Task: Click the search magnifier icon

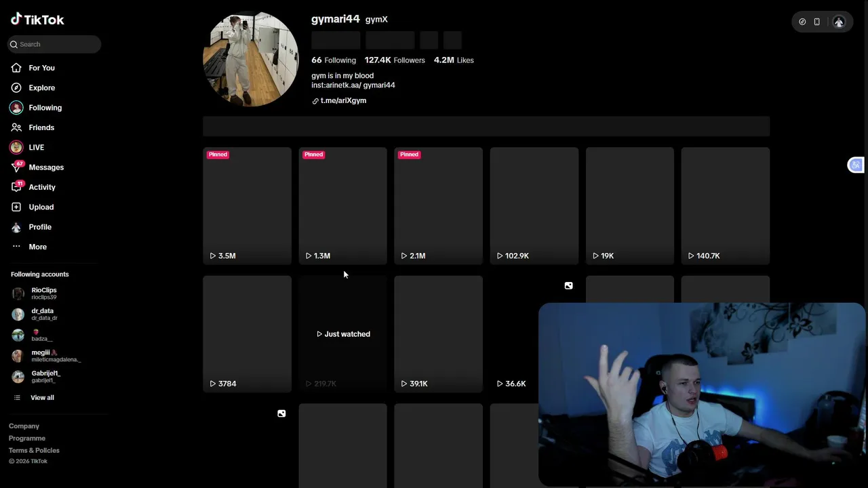Action: click(x=14, y=44)
